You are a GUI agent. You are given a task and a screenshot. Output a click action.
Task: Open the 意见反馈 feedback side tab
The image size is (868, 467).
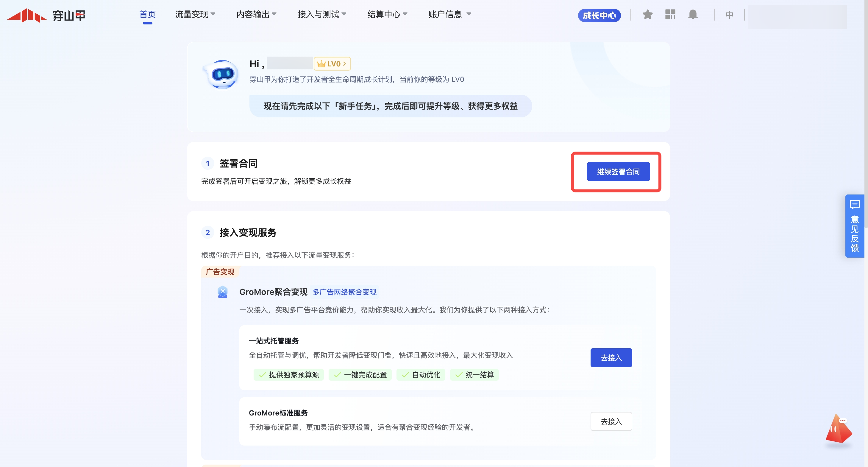854,226
